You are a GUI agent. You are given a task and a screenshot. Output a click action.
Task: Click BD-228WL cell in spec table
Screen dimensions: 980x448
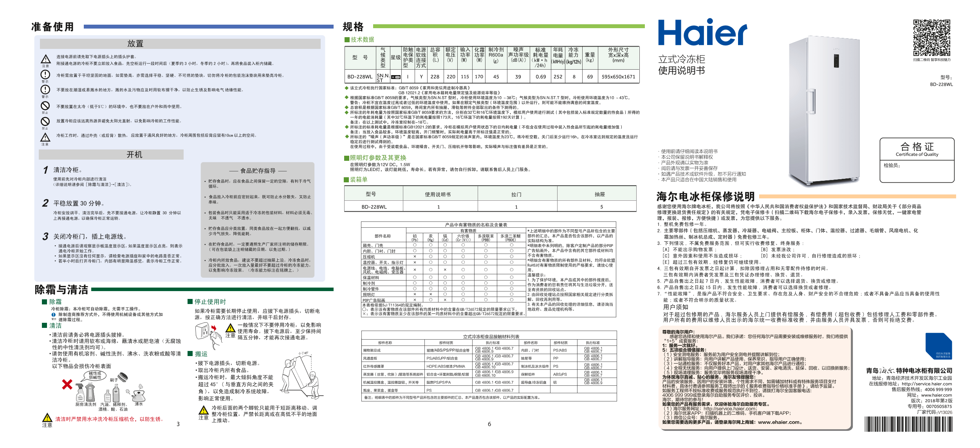tap(360, 77)
